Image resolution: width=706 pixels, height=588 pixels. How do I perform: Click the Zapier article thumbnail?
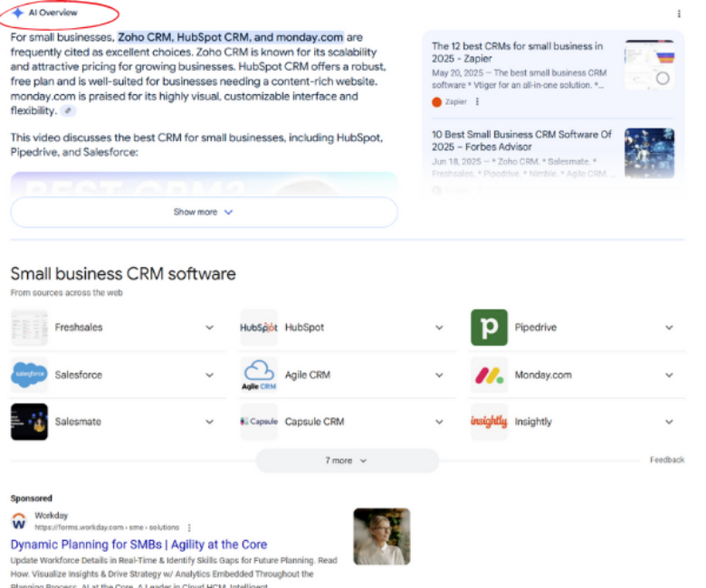649,64
